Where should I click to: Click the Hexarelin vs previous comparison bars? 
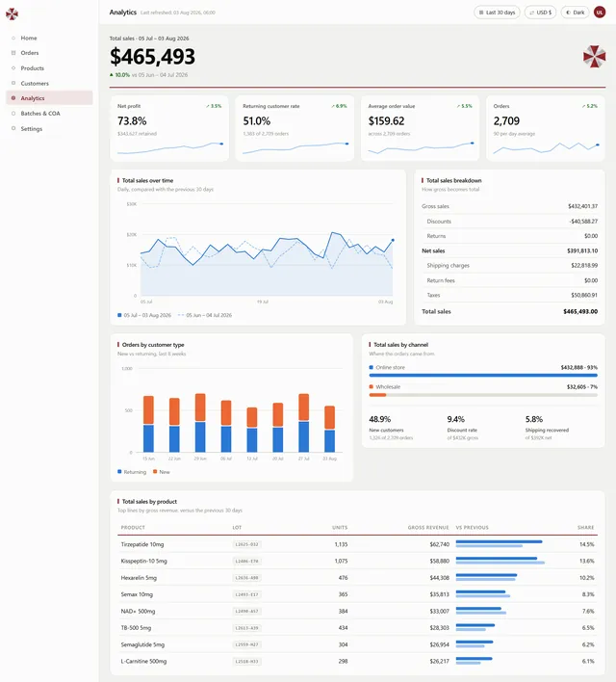point(486,578)
